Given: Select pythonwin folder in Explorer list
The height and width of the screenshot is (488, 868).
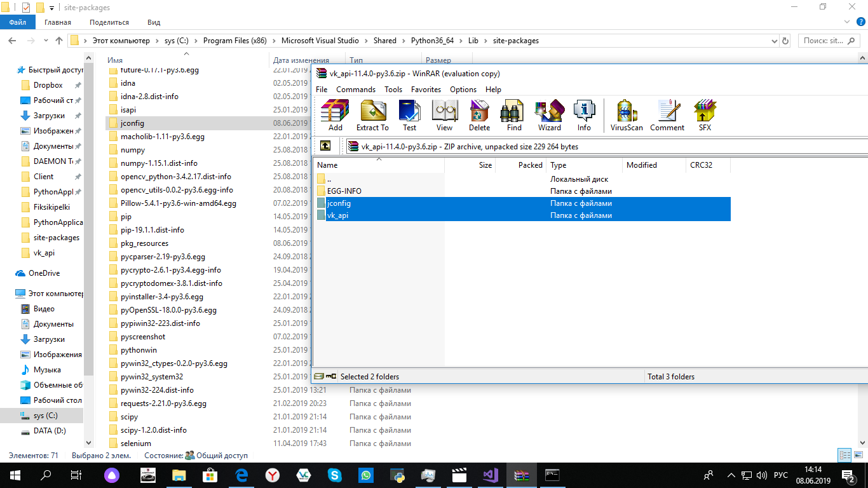Looking at the screenshot, I should pyautogui.click(x=139, y=350).
